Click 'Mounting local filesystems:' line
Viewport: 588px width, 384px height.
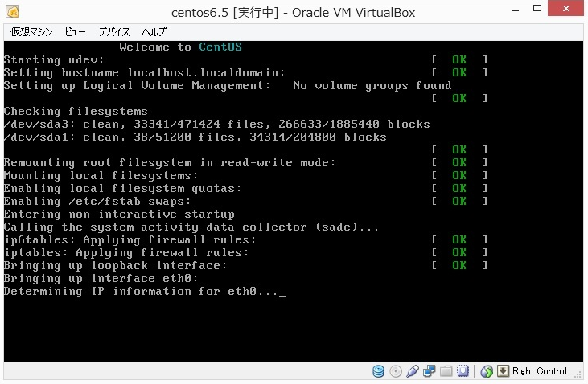(x=101, y=175)
